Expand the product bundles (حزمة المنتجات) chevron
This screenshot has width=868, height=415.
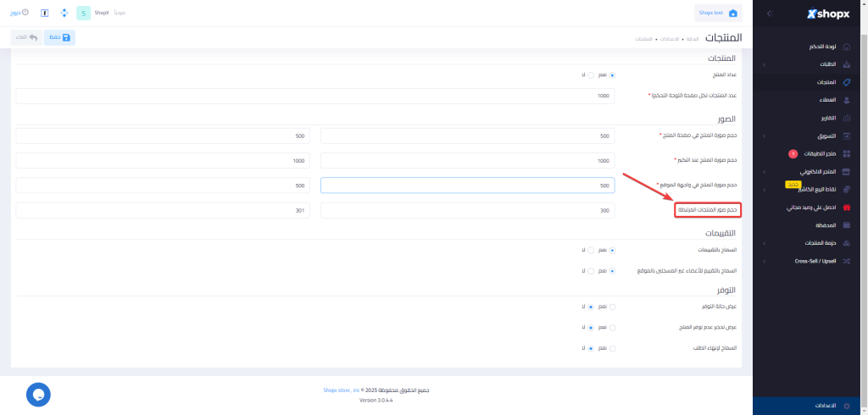pos(764,243)
